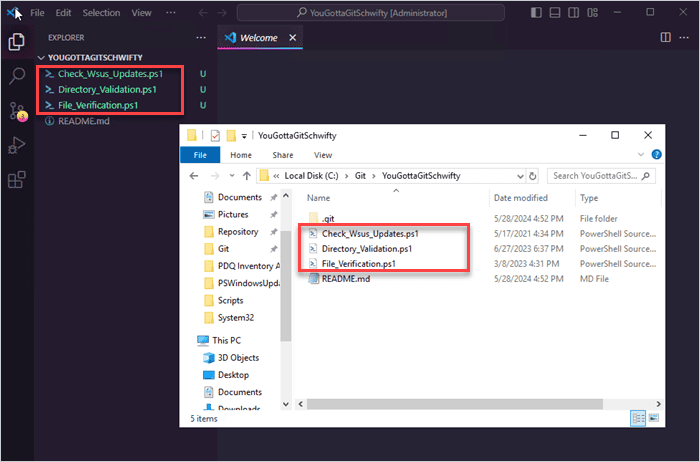
Task: Go forward in File Explorer
Action: (215, 176)
